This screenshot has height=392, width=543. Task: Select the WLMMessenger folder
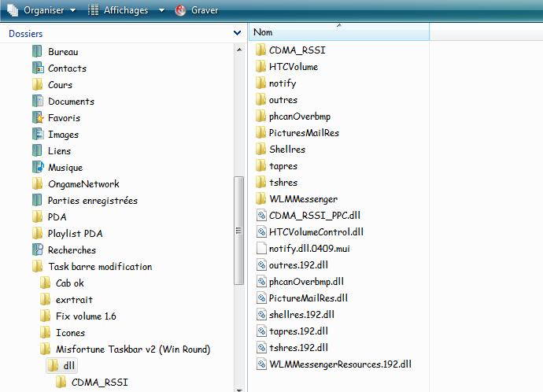coord(297,199)
